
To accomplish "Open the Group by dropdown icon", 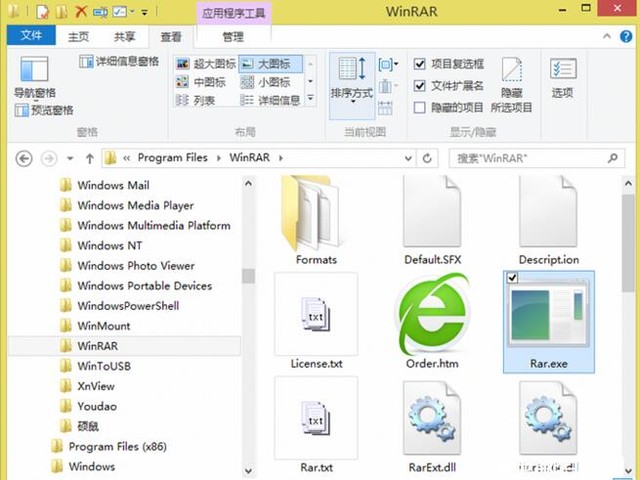I will pyautogui.click(x=388, y=64).
